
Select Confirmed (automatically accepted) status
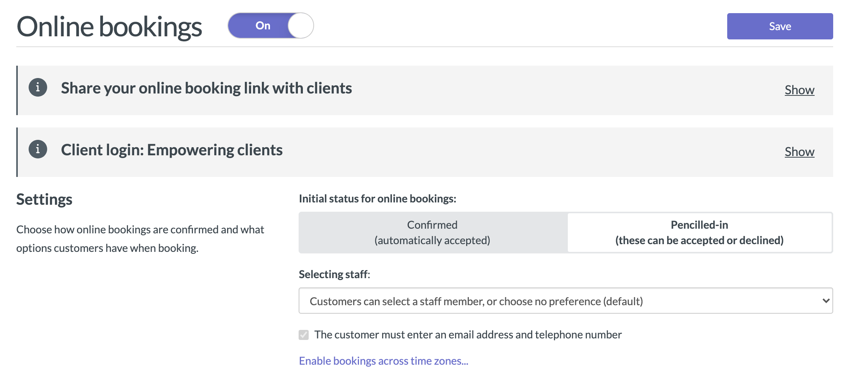[x=432, y=233]
